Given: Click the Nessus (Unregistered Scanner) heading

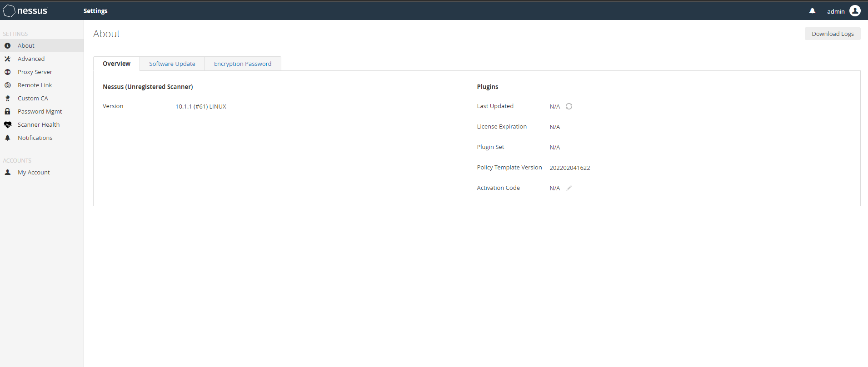Looking at the screenshot, I should (148, 87).
